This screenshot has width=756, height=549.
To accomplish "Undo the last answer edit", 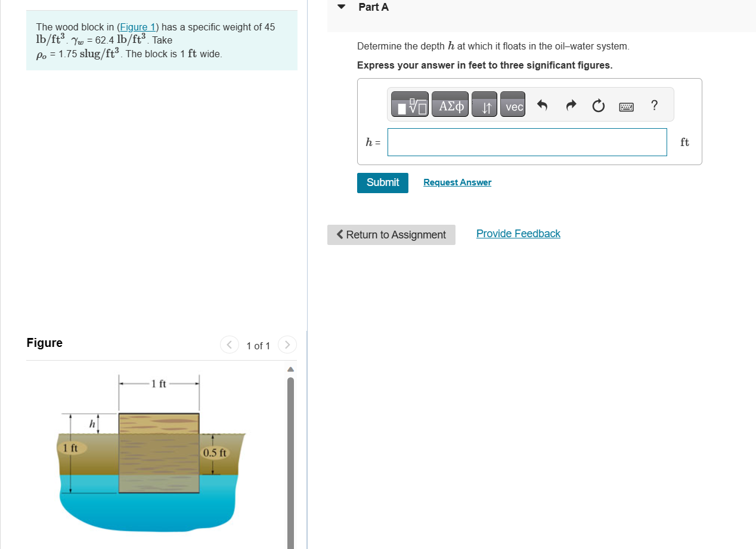I will [x=542, y=106].
